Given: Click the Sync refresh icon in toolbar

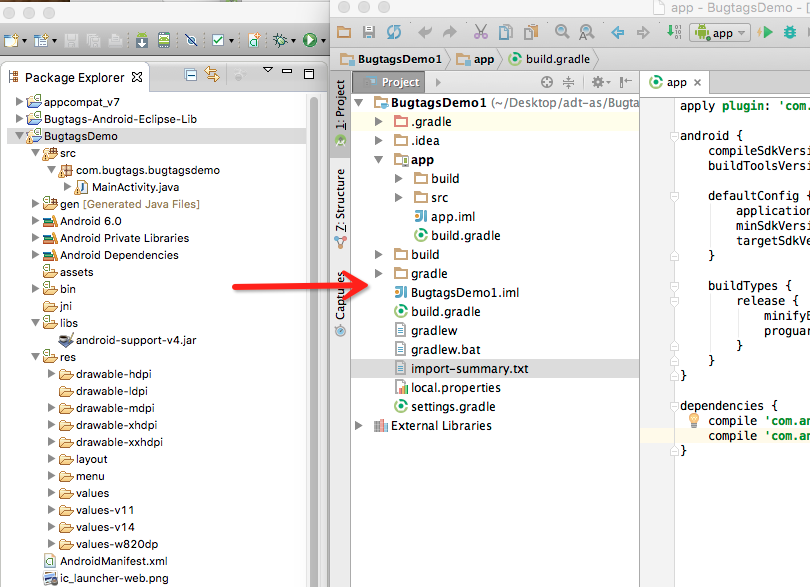Looking at the screenshot, I should (x=394, y=33).
